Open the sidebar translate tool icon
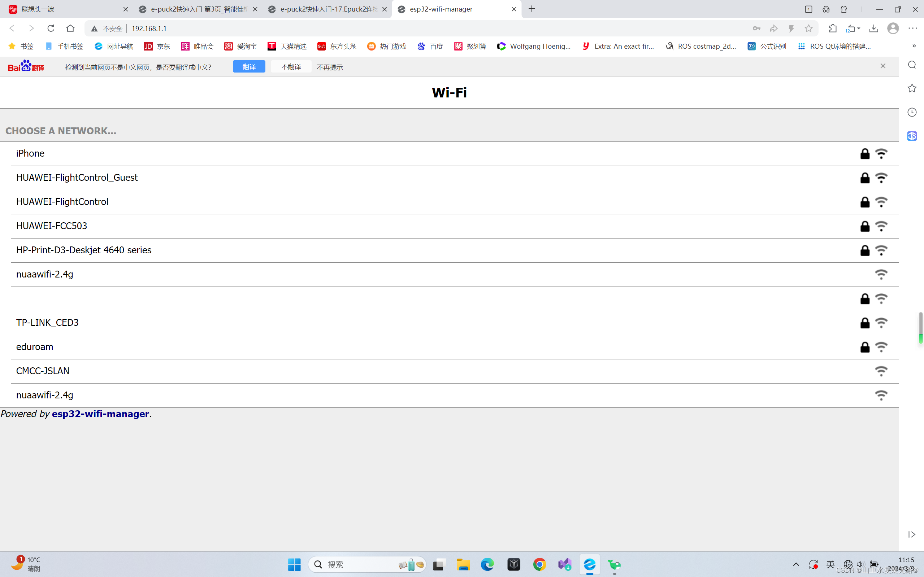The height and width of the screenshot is (577, 924). coord(912,136)
